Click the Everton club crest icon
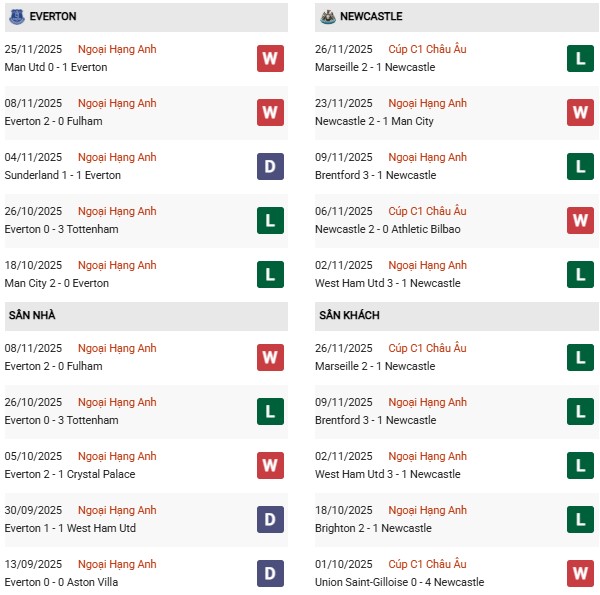The image size is (600, 595). pyautogui.click(x=15, y=17)
